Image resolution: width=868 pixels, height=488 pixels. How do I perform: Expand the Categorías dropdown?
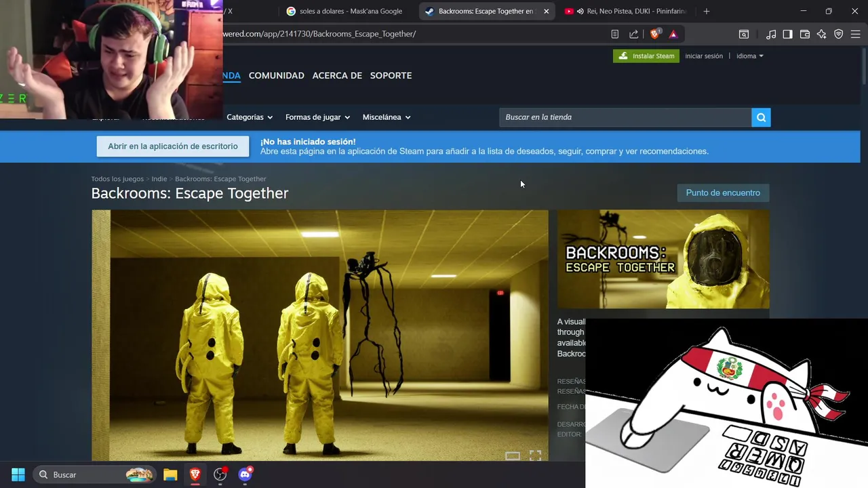[x=250, y=117]
